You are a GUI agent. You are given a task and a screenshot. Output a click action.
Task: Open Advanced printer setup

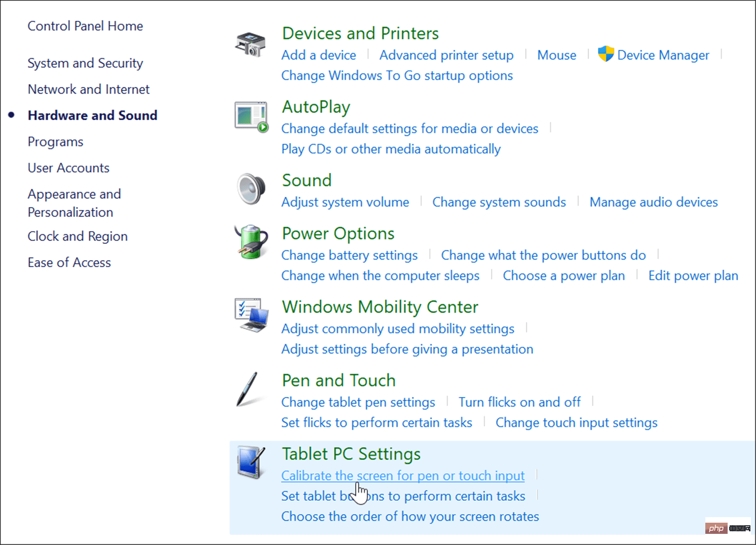click(446, 55)
